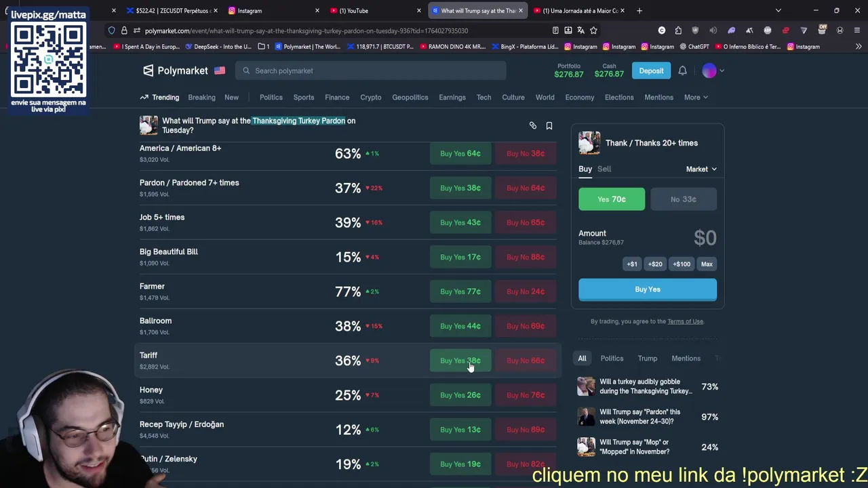Open the Geopolitics category
This screenshot has height=488, width=868.
(x=410, y=97)
